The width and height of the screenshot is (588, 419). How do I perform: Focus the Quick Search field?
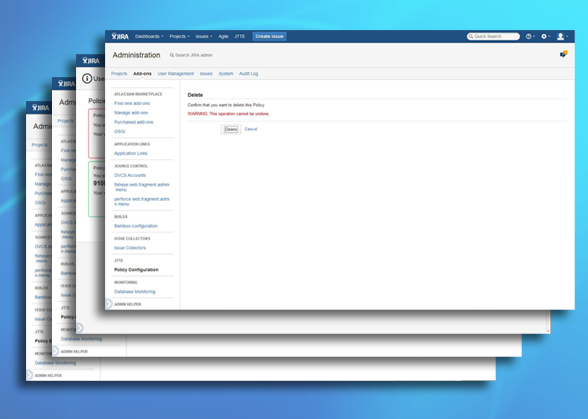click(493, 36)
